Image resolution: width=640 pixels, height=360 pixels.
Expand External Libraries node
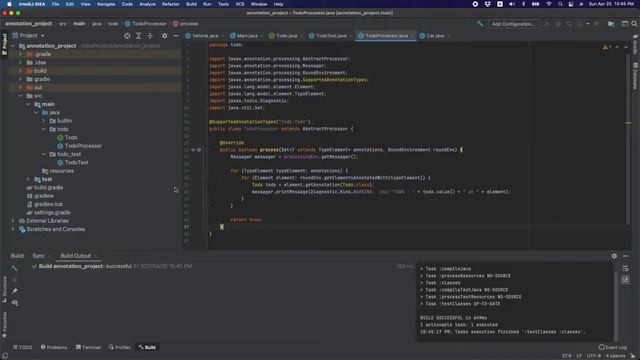click(x=13, y=221)
